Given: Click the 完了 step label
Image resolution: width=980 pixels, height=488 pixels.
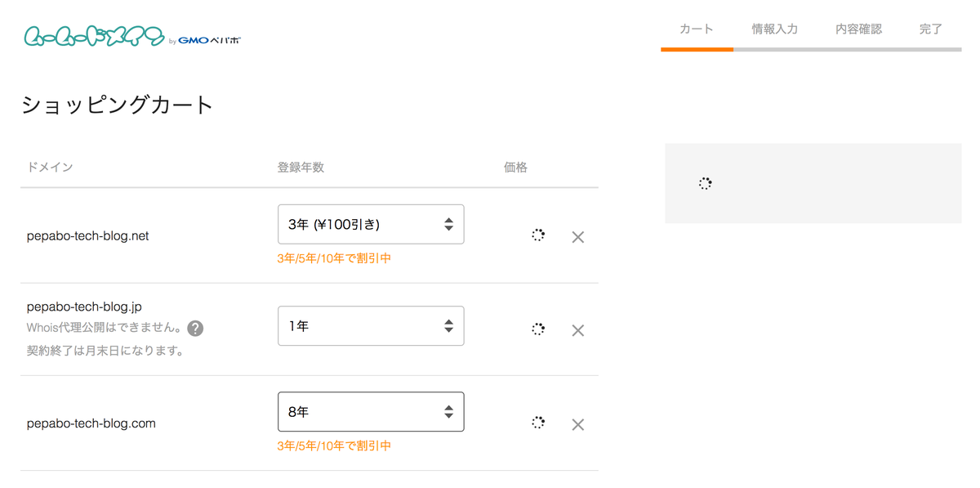Looking at the screenshot, I should pyautogui.click(x=930, y=27).
